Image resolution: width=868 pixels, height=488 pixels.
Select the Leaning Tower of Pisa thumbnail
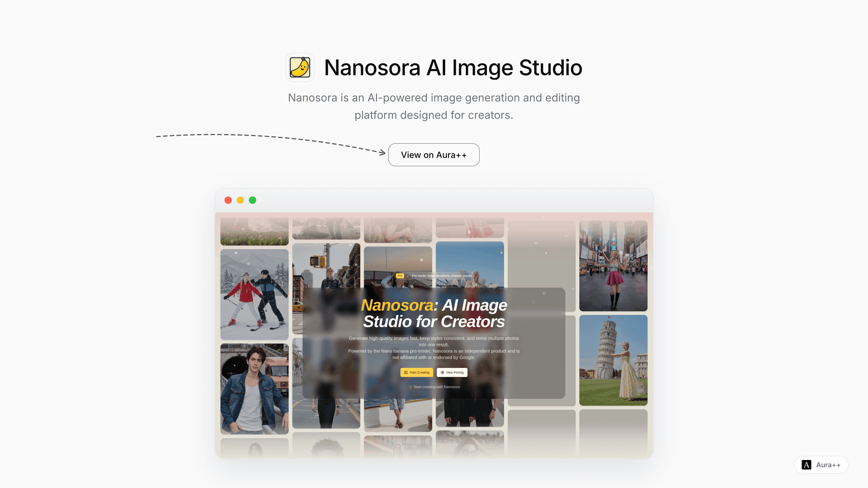coord(613,360)
